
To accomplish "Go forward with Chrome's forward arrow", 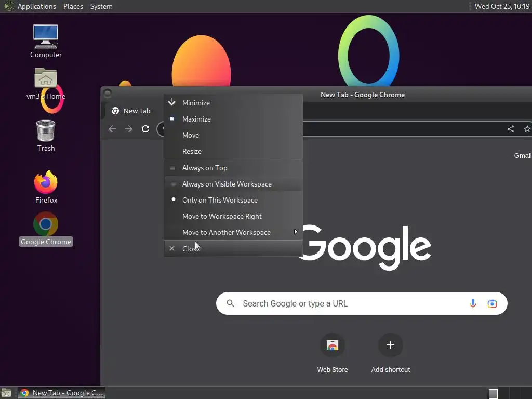I will (x=129, y=129).
